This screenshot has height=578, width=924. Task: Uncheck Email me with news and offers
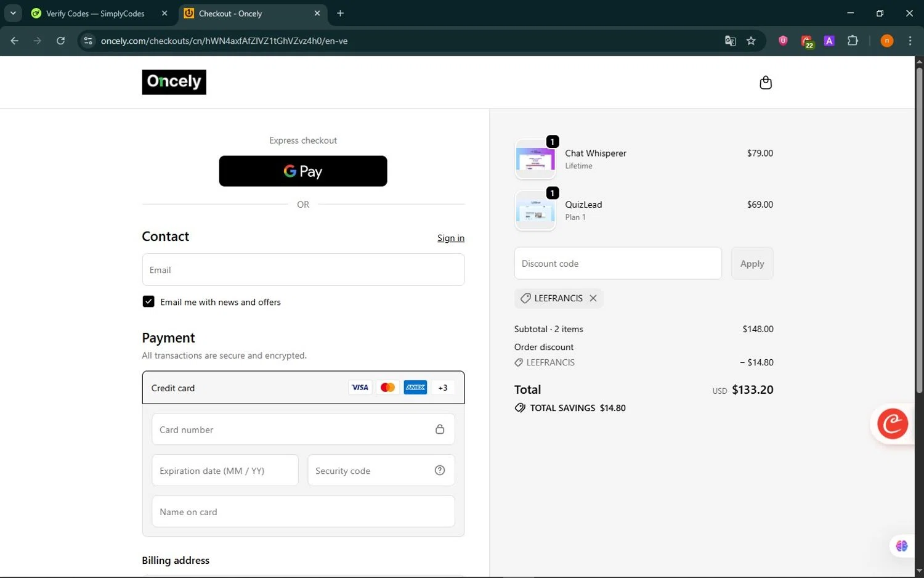148,301
